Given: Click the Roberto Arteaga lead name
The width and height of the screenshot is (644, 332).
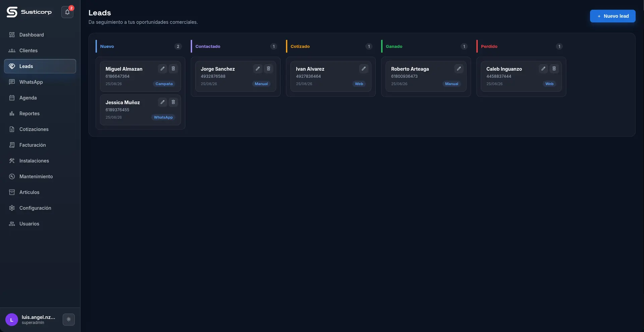Looking at the screenshot, I should pyautogui.click(x=410, y=69).
